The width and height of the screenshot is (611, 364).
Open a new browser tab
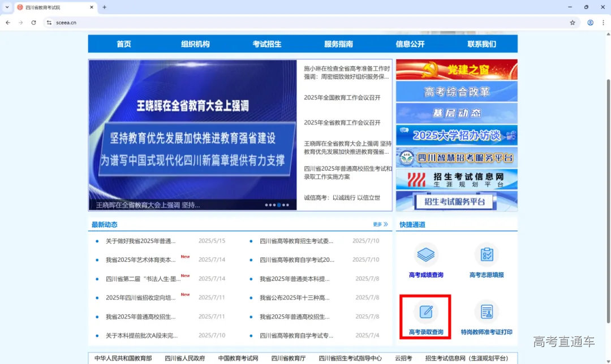tap(104, 7)
